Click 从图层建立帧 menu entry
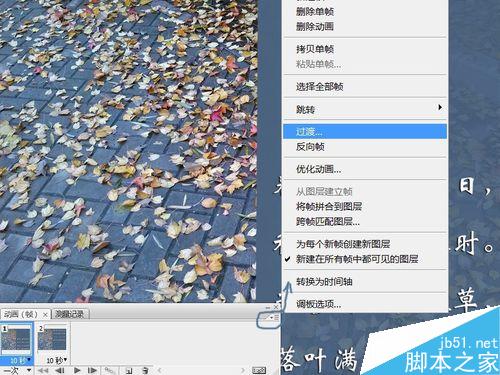The height and width of the screenshot is (375, 500). pyautogui.click(x=365, y=192)
